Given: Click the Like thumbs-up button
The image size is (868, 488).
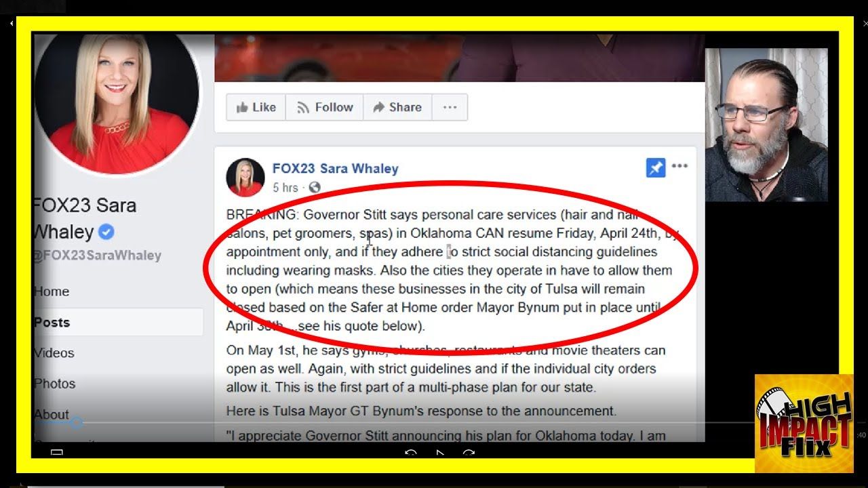Looking at the screenshot, I should point(256,107).
